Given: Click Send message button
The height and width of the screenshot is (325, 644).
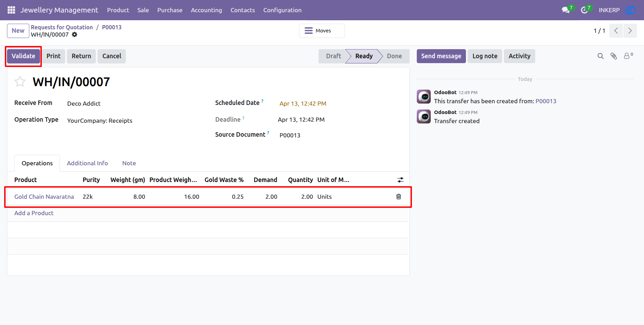Looking at the screenshot, I should pos(441,56).
